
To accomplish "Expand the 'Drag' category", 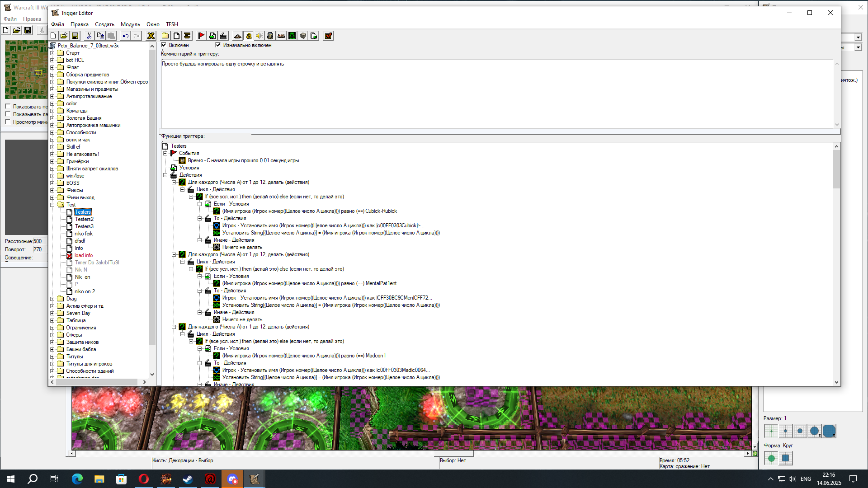I will click(52, 299).
